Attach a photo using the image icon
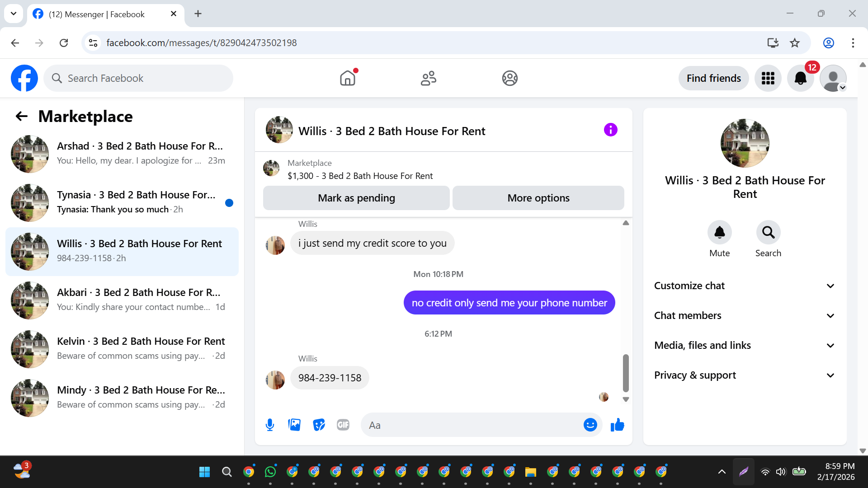868x488 pixels. 294,425
